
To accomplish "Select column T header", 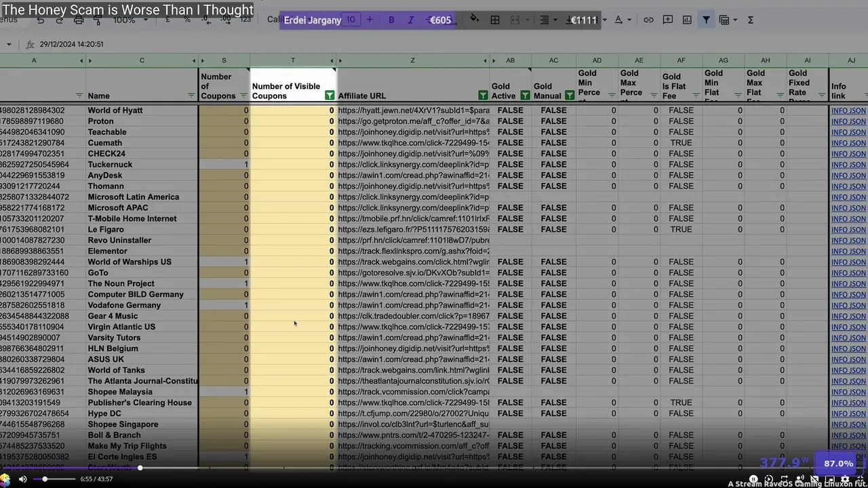I will tap(293, 61).
